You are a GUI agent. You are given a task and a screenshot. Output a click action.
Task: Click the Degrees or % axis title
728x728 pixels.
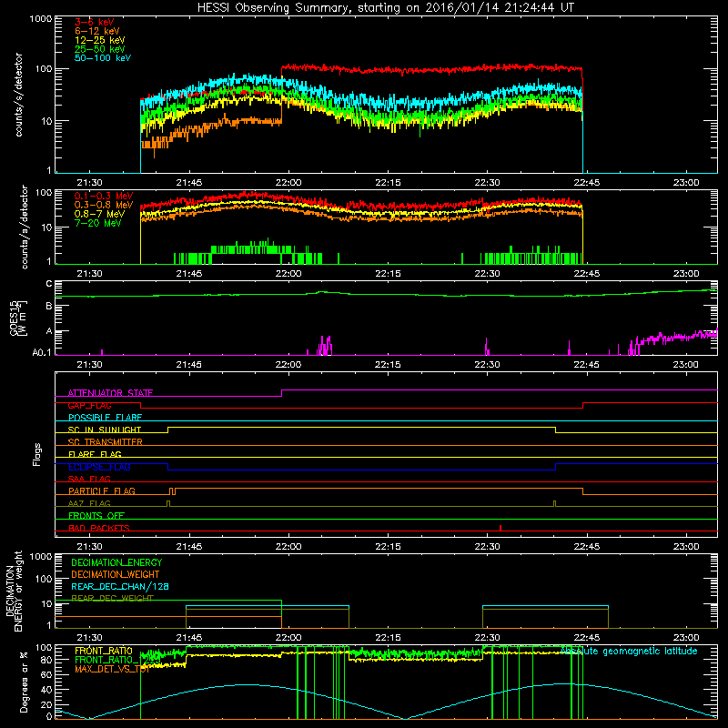pyautogui.click(x=24, y=682)
